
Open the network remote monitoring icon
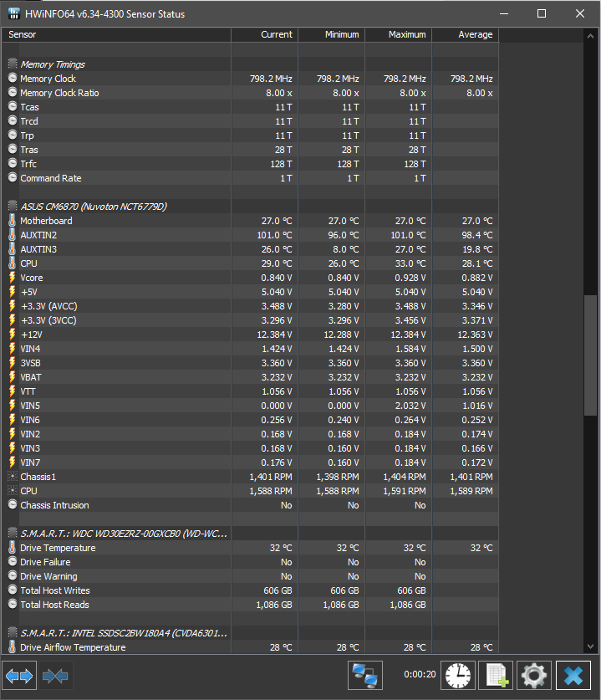(x=365, y=676)
